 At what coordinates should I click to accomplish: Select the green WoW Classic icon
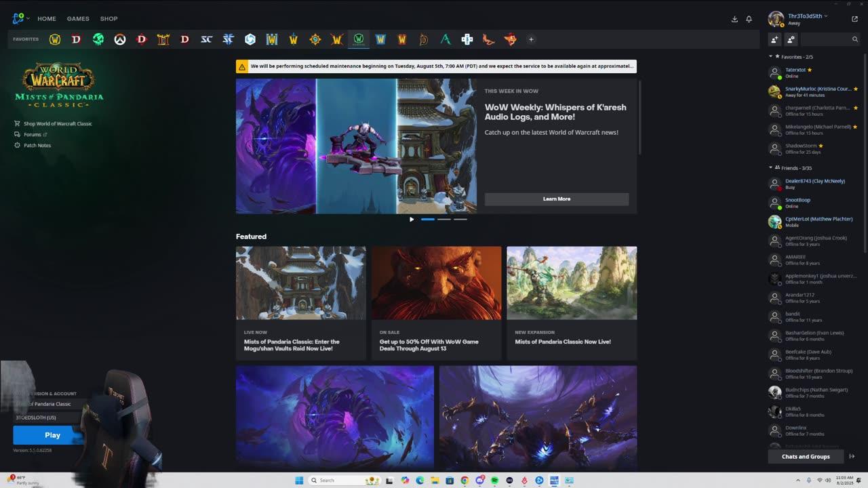(359, 39)
